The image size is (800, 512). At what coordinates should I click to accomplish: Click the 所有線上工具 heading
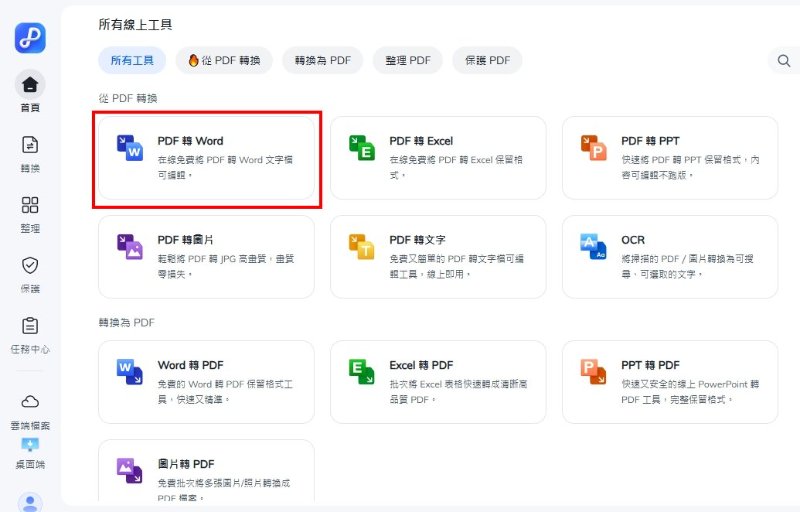click(135, 24)
